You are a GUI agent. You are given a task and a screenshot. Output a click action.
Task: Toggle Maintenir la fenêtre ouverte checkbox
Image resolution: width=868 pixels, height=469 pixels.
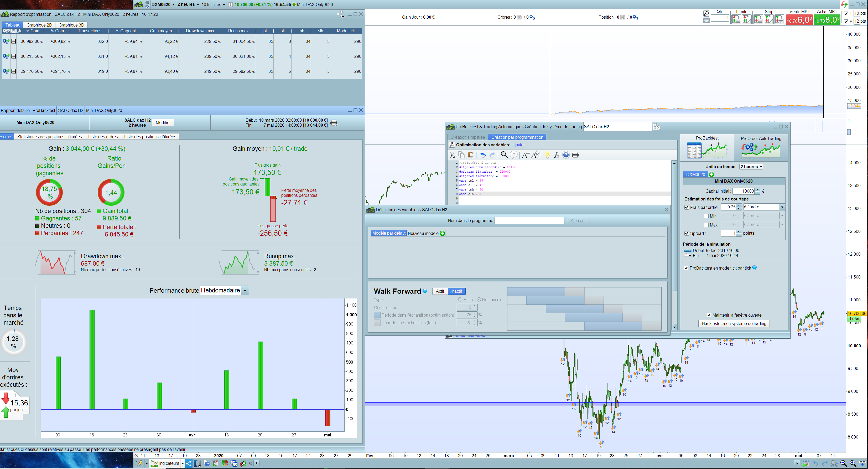tap(709, 315)
